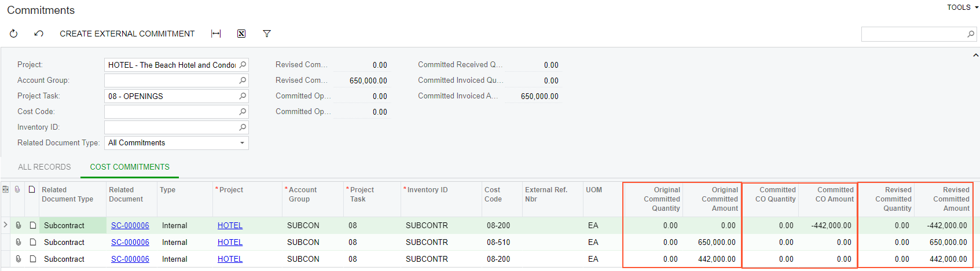980x271 pixels.
Task: Expand the first row arrow indicator
Action: tap(6, 225)
